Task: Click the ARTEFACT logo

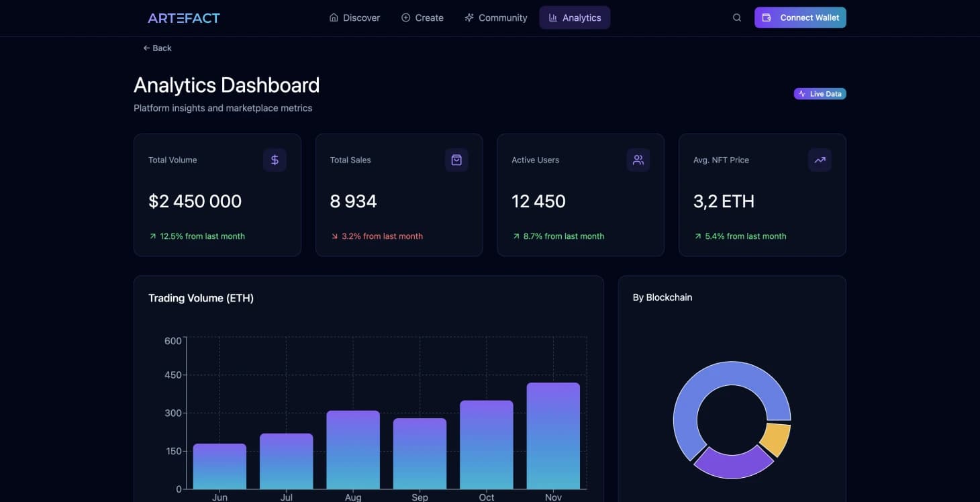Action: click(184, 18)
